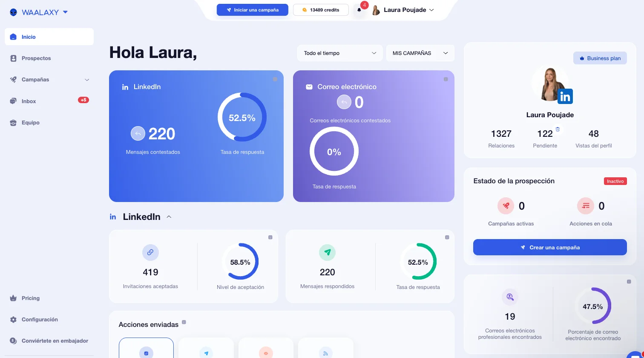Viewport: 644px width, 358px height.
Task: Click the trash icon beside 122 Pendiente
Action: (558, 129)
